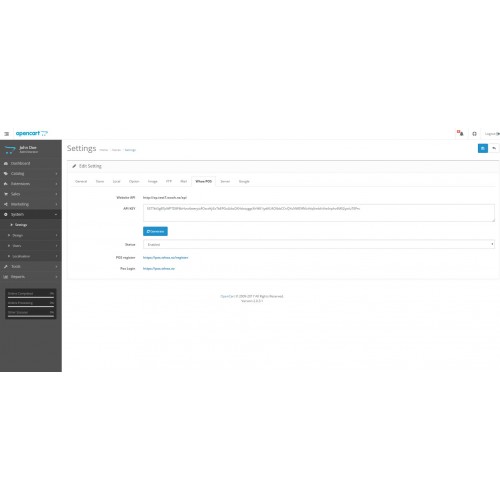Switch to the Mail tab
Image resolution: width=500 pixels, height=500 pixels.
click(x=184, y=181)
